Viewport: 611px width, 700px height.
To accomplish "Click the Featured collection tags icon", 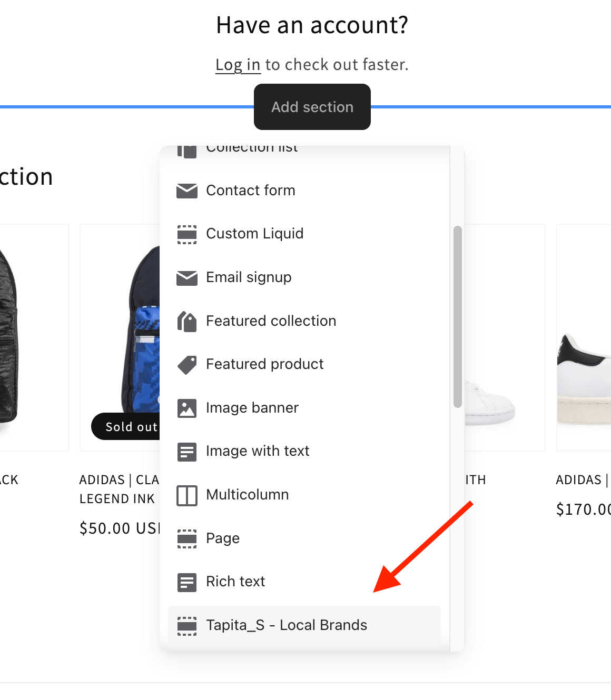I will coord(186,321).
